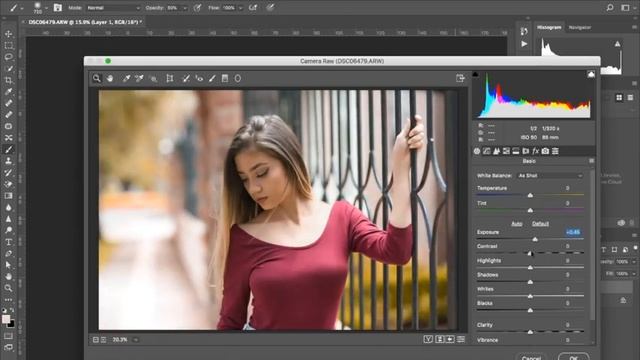
Task: Select the Move tool in Photoshop toolbar
Action: tap(8, 34)
